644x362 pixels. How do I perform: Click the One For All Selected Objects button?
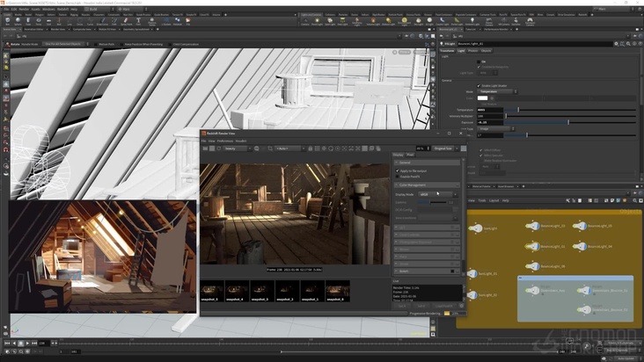[x=62, y=44]
